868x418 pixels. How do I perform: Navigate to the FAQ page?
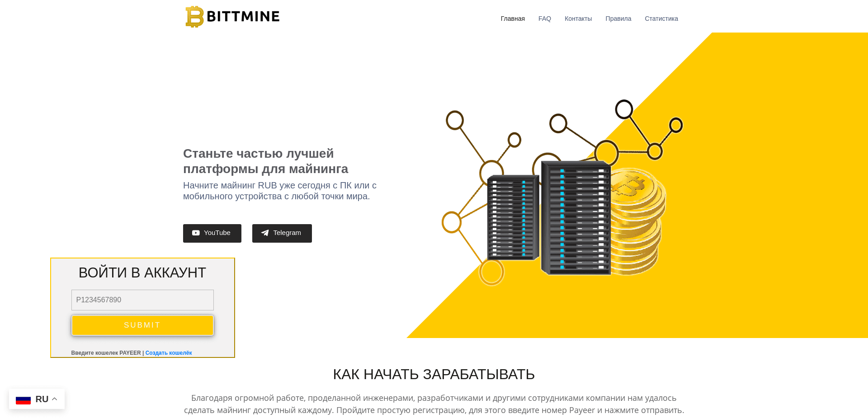544,19
